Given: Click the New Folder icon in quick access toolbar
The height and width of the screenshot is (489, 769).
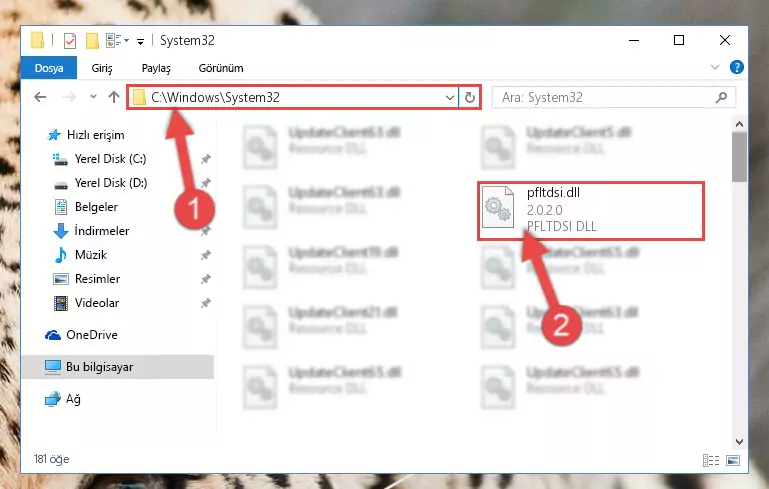Looking at the screenshot, I should (x=92, y=41).
